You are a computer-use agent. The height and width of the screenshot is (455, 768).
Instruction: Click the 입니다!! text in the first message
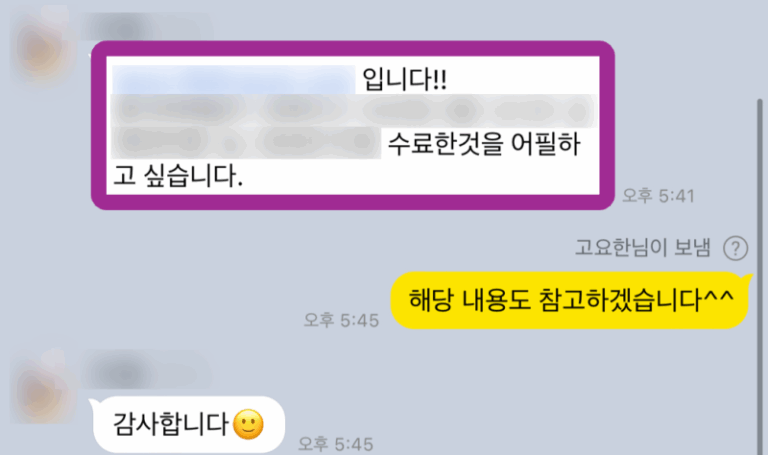404,79
